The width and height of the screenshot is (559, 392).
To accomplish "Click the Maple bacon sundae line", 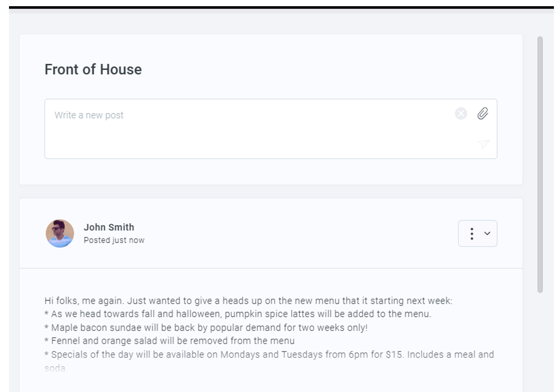I will [205, 327].
